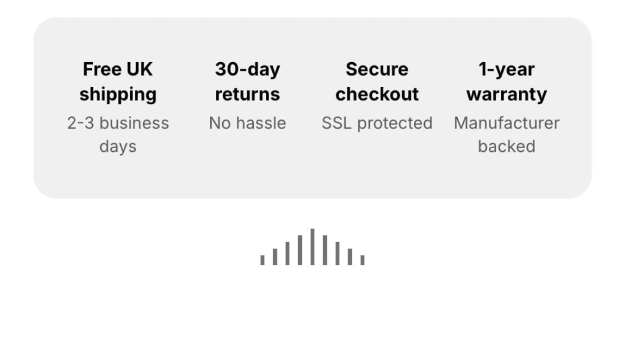Select the second bar from the right

350,257
